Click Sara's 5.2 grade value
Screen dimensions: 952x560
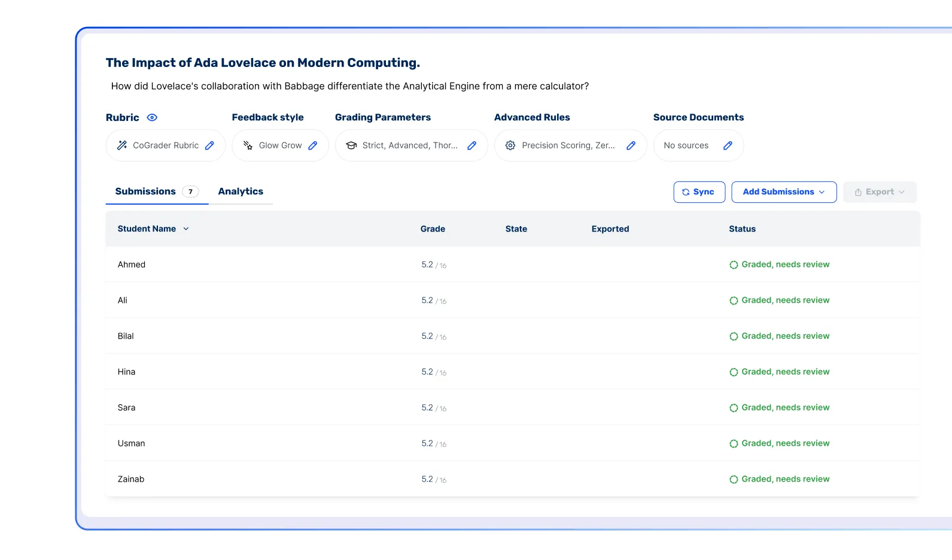click(427, 407)
